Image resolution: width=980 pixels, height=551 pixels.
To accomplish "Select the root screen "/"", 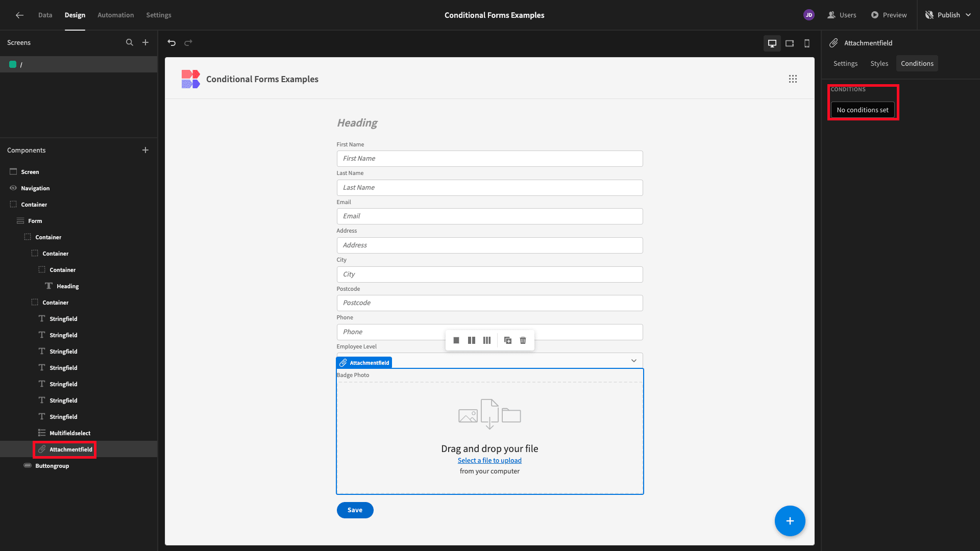I will click(79, 64).
